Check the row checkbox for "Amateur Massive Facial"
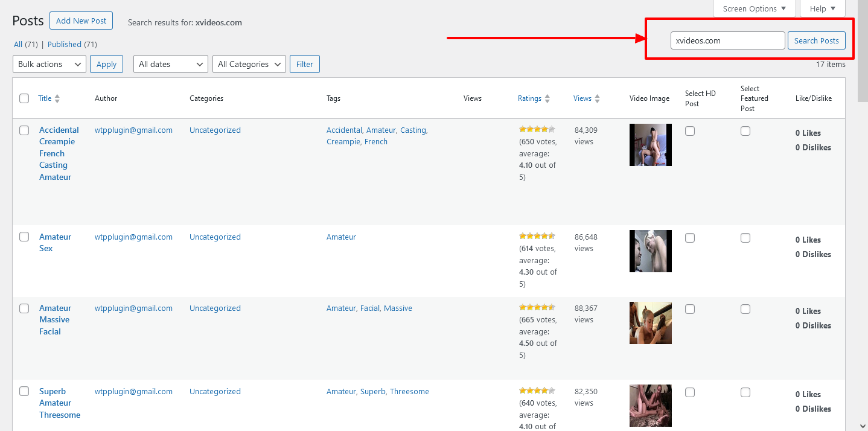868x431 pixels. click(24, 308)
